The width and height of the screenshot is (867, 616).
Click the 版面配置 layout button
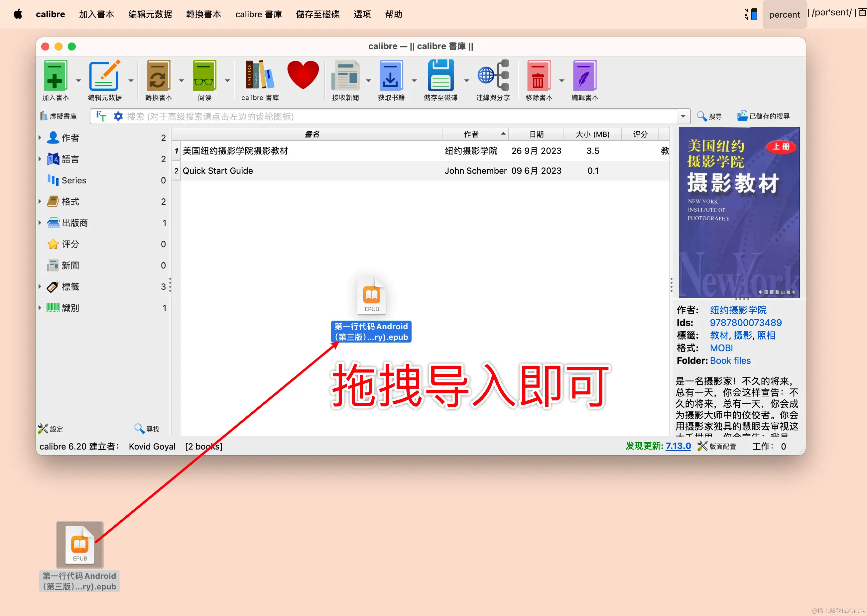pos(717,446)
